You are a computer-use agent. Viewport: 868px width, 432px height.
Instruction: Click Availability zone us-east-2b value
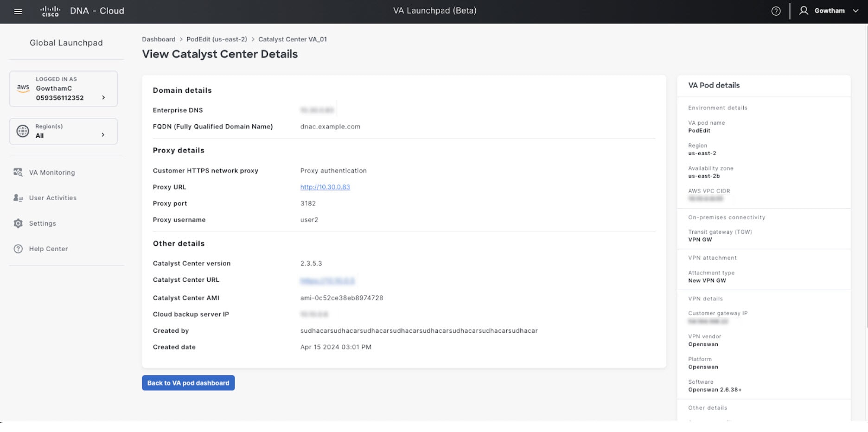pos(704,176)
